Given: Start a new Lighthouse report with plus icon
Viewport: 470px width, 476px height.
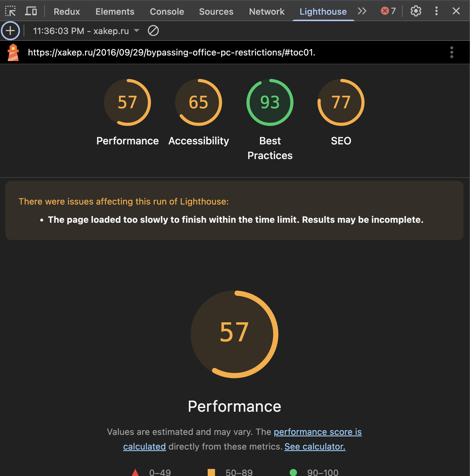Looking at the screenshot, I should (10, 31).
